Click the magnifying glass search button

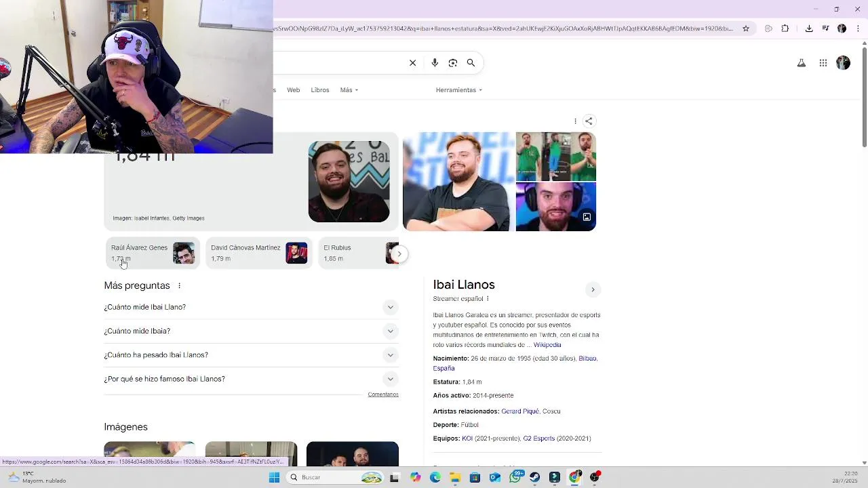471,63
